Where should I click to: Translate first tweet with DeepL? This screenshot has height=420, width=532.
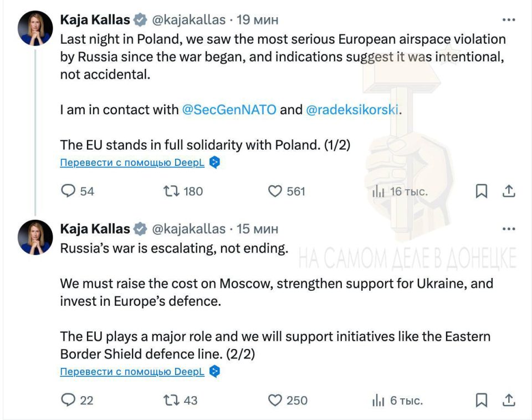[x=132, y=163]
